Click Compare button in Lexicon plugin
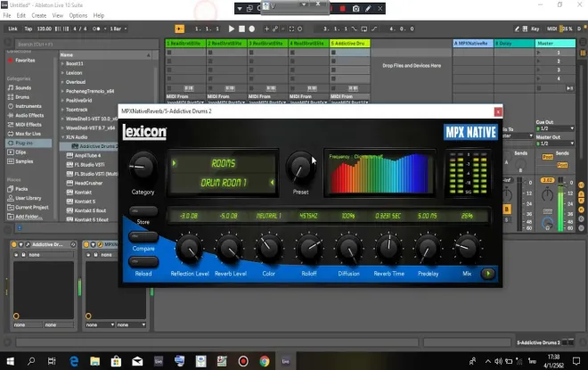Image resolution: width=588 pixels, height=370 pixels. [143, 237]
